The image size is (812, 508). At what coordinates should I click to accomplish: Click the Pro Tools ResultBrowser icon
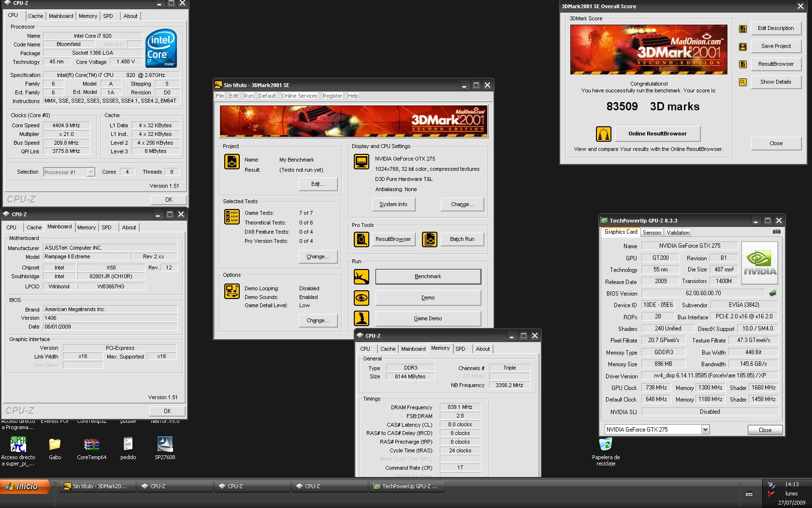[362, 239]
